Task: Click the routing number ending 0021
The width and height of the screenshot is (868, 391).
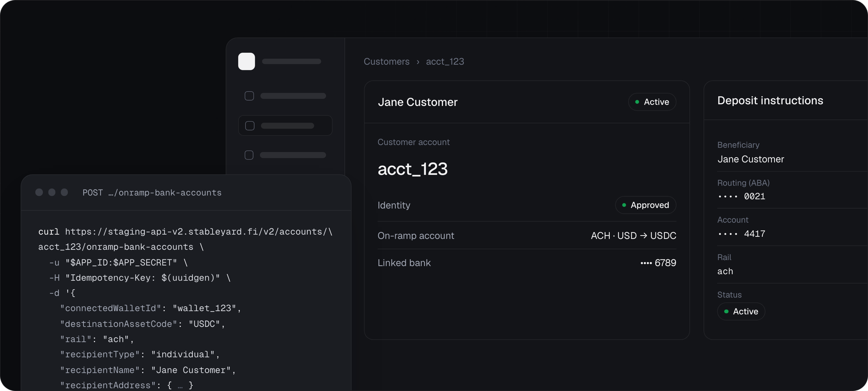Action: (741, 197)
